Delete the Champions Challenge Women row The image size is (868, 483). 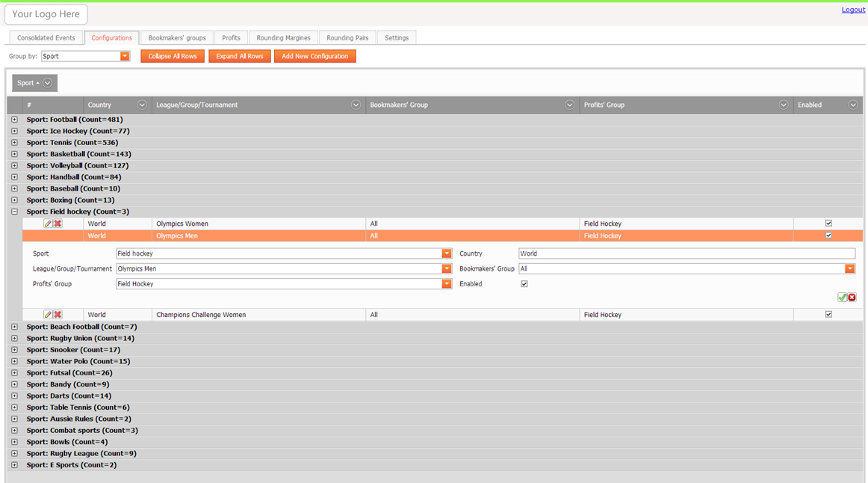click(58, 315)
